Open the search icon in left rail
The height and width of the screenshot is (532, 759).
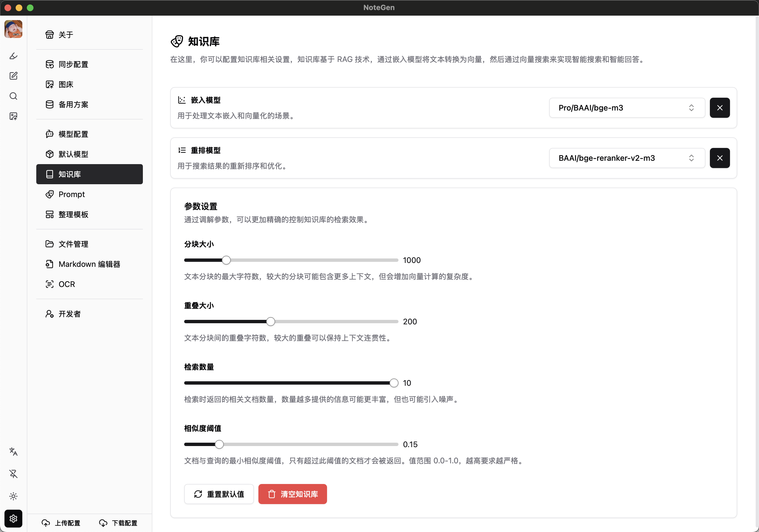pos(13,96)
